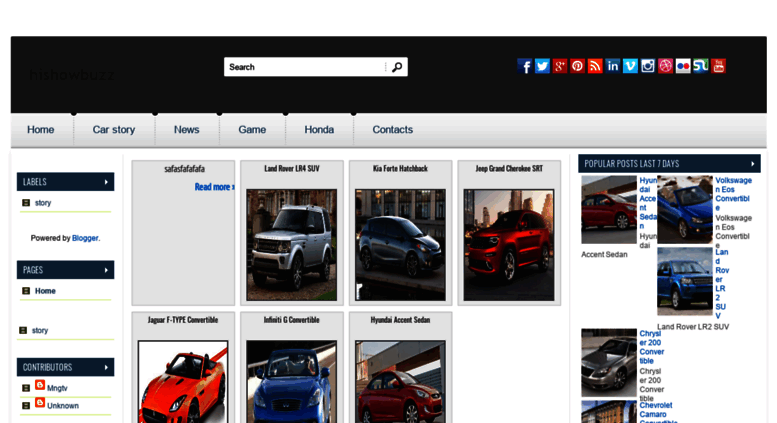
Task: Click Hyundai Accent Sedan popular post thumbnail
Action: (x=609, y=210)
